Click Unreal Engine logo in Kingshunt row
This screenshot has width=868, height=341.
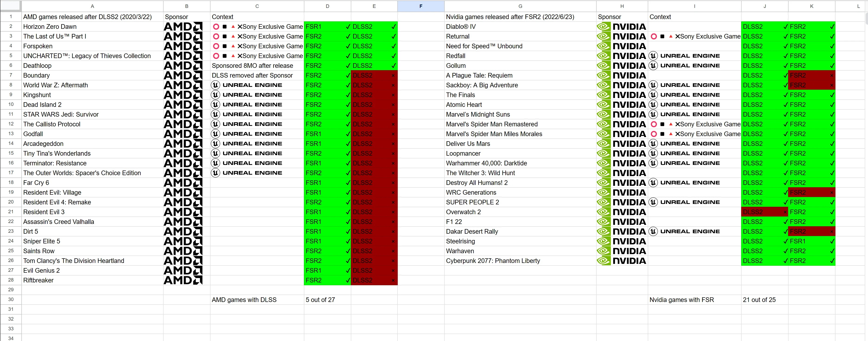247,95
